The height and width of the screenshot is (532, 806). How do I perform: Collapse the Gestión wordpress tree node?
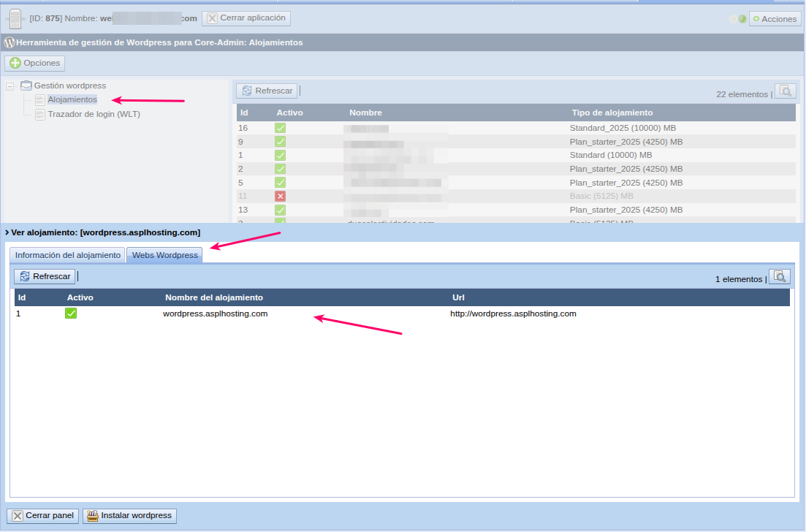tap(10, 86)
